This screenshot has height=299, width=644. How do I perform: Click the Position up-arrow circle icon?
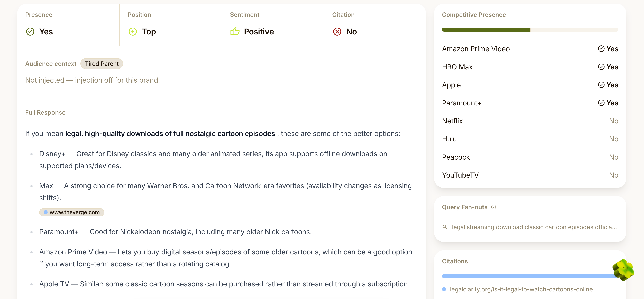[x=133, y=32]
